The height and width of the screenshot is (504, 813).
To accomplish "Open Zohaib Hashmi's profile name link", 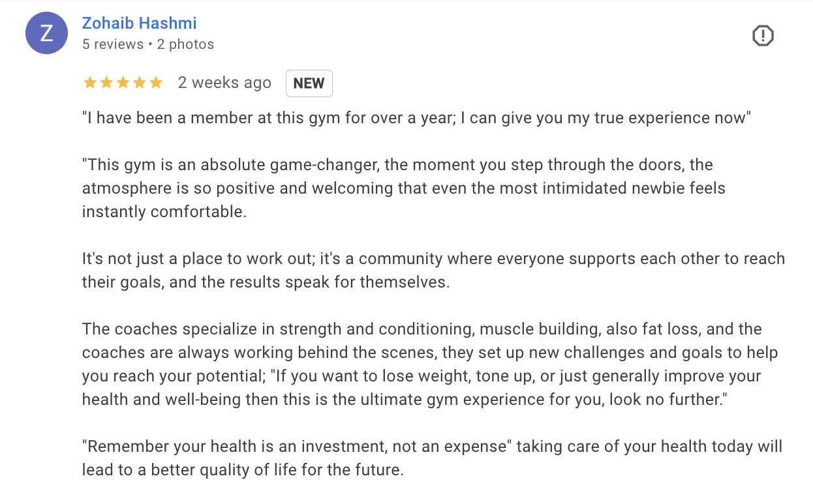I will 139,23.
